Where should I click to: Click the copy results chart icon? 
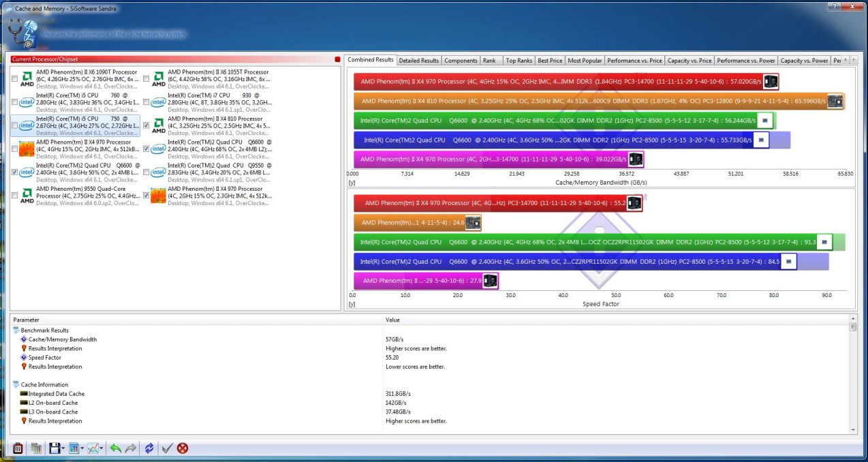[36, 448]
